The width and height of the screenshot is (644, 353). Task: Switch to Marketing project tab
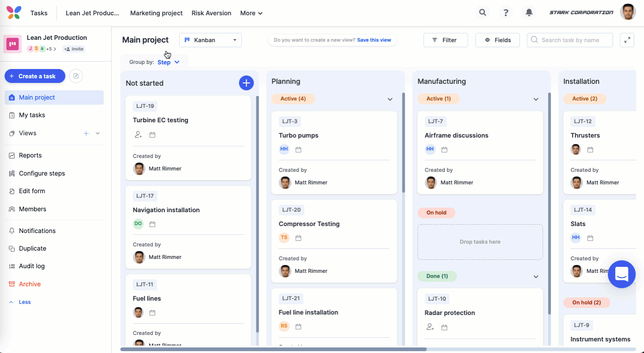coord(156,13)
